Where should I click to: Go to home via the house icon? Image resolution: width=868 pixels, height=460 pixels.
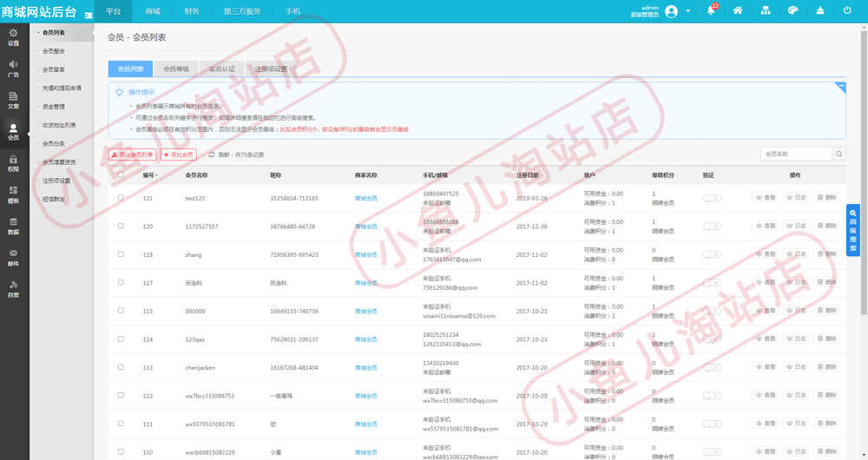click(737, 10)
